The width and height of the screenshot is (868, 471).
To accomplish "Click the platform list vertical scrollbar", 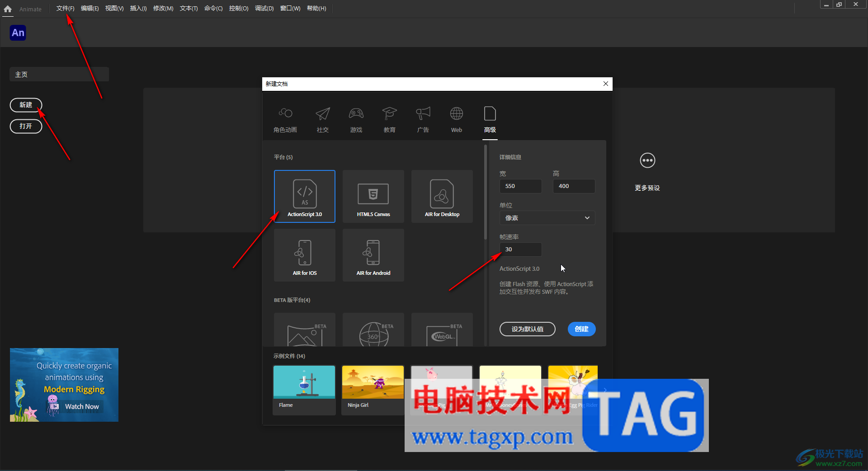I will coord(485,192).
